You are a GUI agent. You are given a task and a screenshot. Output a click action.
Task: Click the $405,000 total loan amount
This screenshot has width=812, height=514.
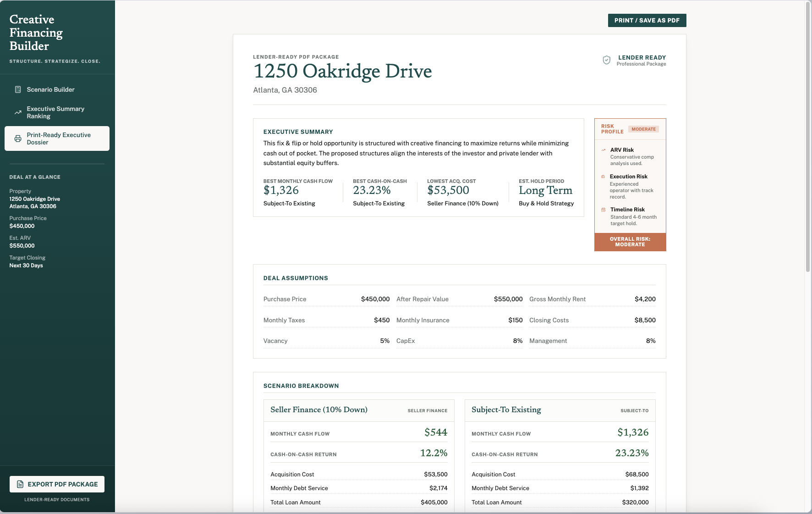pyautogui.click(x=434, y=503)
